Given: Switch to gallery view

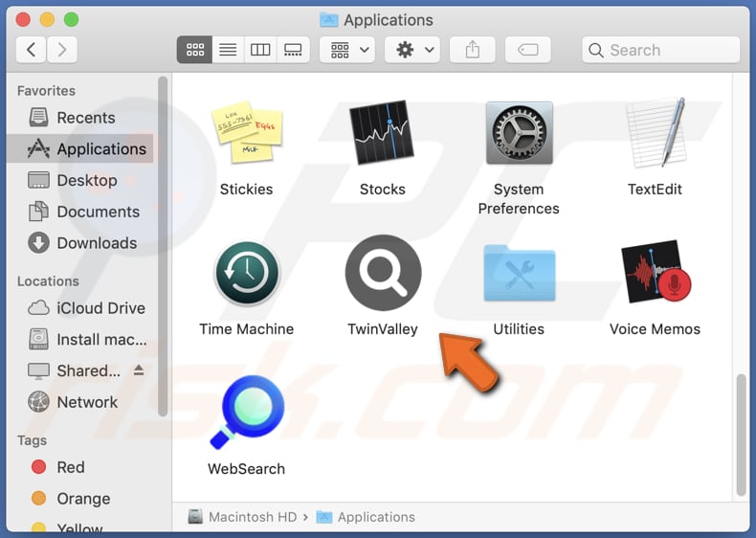Looking at the screenshot, I should click(x=293, y=50).
